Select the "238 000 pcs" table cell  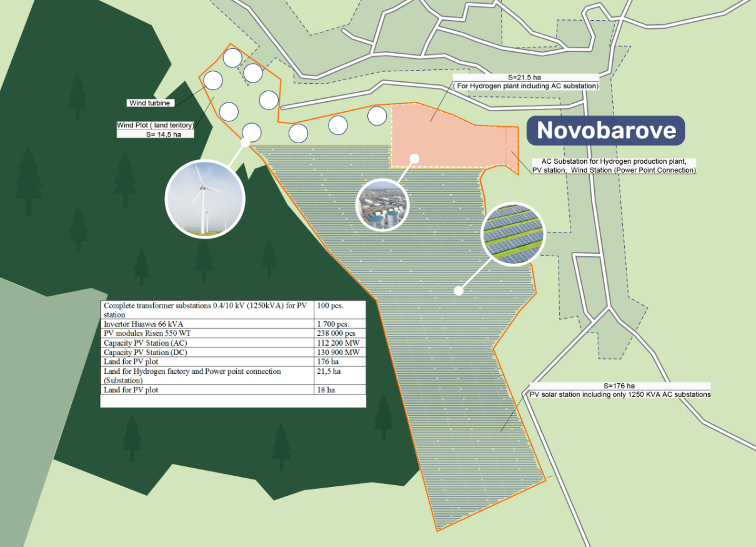click(340, 333)
